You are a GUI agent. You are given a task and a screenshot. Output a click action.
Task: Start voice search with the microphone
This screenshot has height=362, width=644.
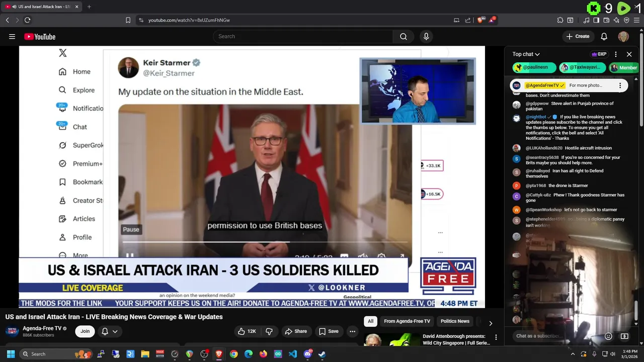tap(426, 36)
